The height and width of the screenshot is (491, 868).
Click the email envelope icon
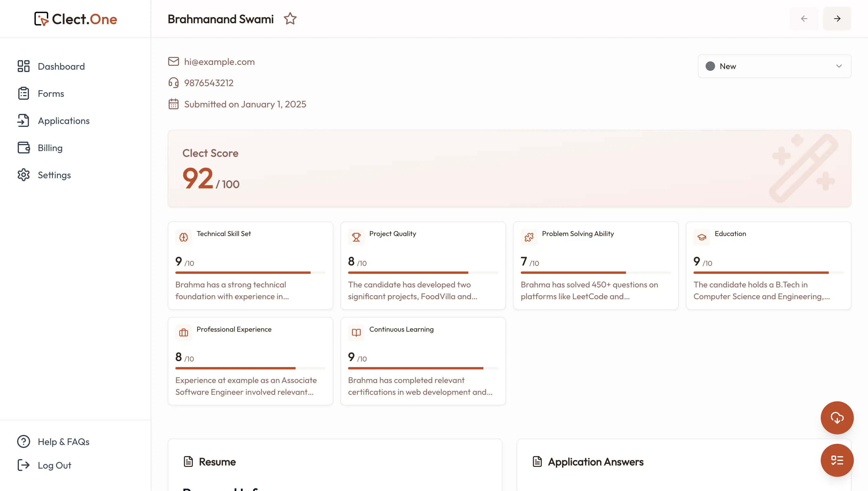173,61
